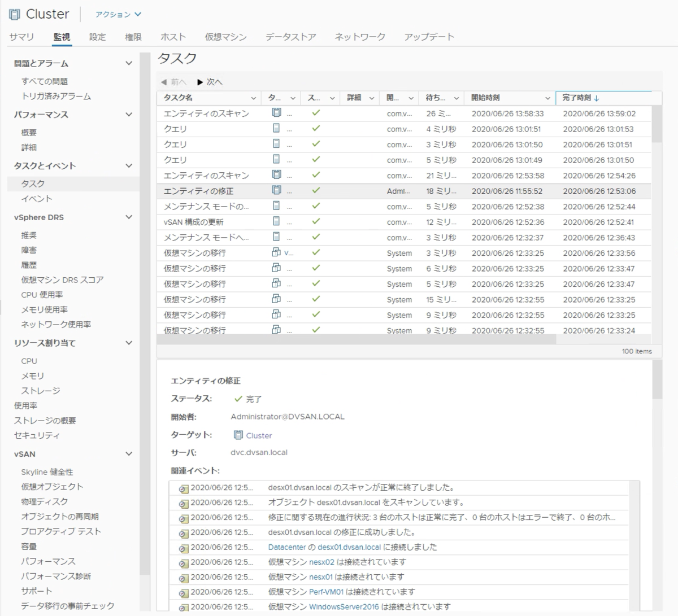This screenshot has width=678, height=616.
Task: Open the Datacenter link in events
Action: (287, 547)
